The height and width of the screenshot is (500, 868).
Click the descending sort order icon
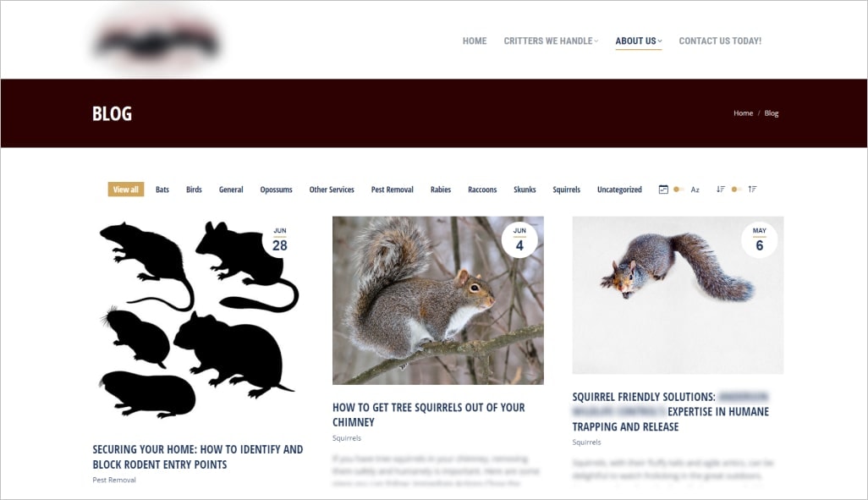(x=720, y=190)
